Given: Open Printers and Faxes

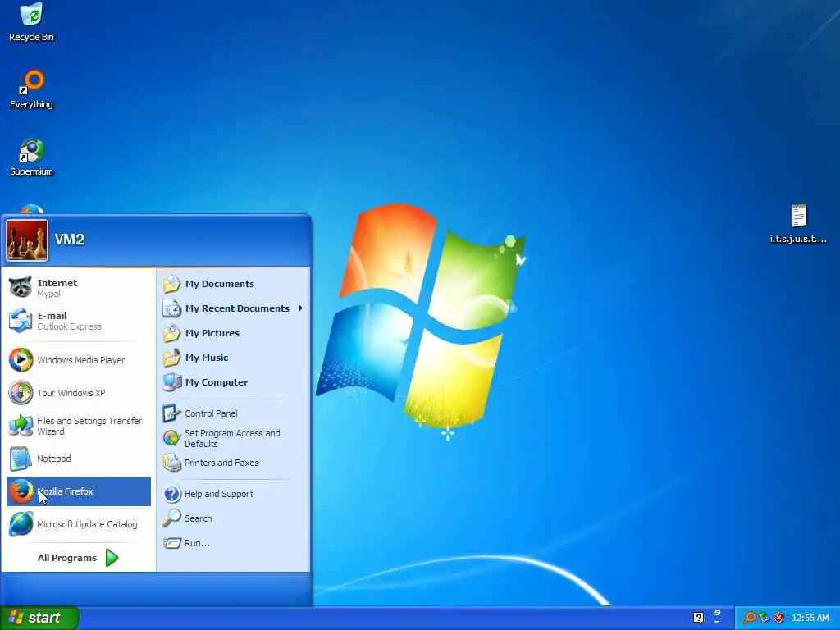Looking at the screenshot, I should click(233, 463).
